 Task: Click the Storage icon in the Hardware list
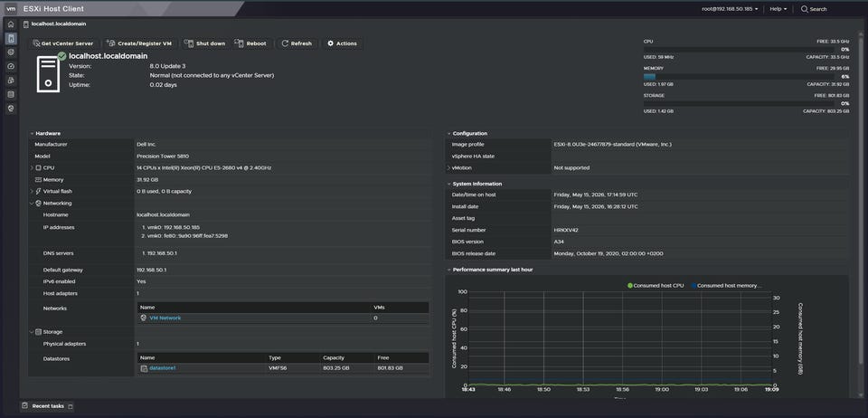pyautogui.click(x=38, y=332)
